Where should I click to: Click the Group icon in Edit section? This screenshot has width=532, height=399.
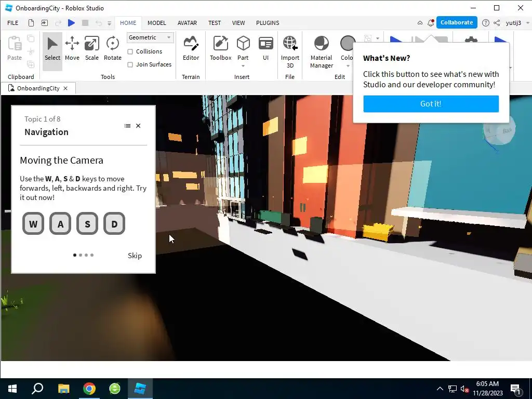point(367,38)
